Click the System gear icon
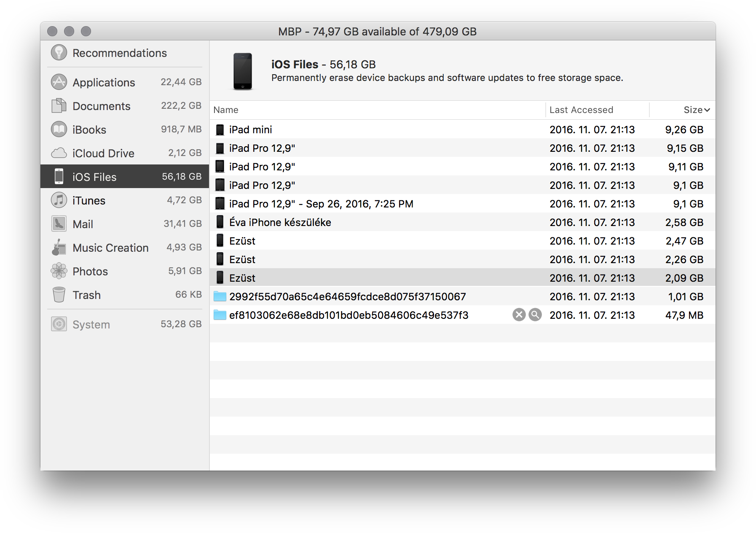756x533 pixels. tap(59, 324)
